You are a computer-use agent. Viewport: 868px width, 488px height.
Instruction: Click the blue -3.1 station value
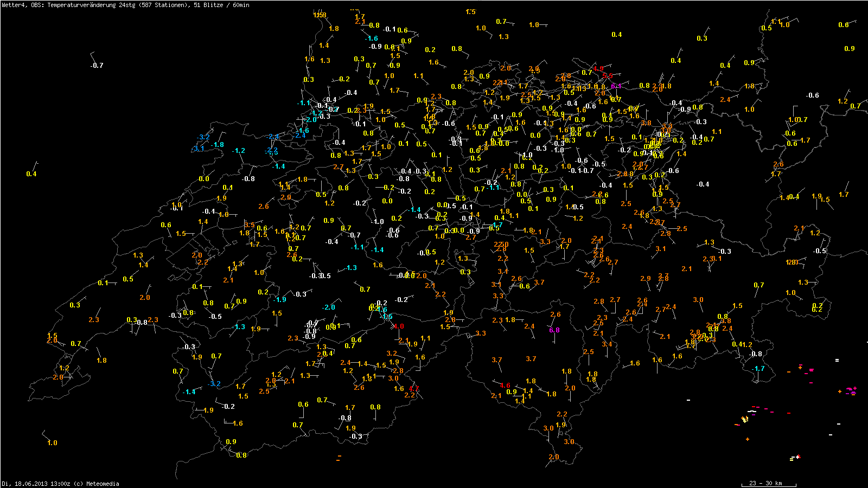pos(199,149)
